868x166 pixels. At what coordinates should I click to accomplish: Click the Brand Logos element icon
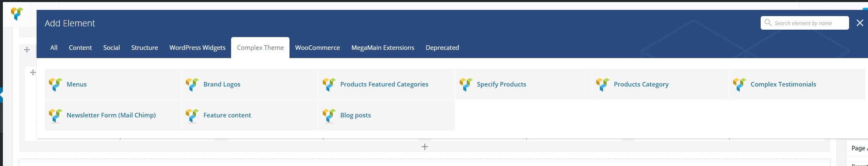click(192, 84)
